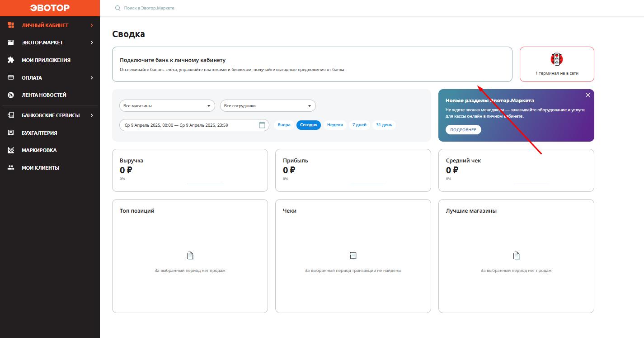Open the Прибыль summary card
The image size is (644, 338).
[353, 171]
